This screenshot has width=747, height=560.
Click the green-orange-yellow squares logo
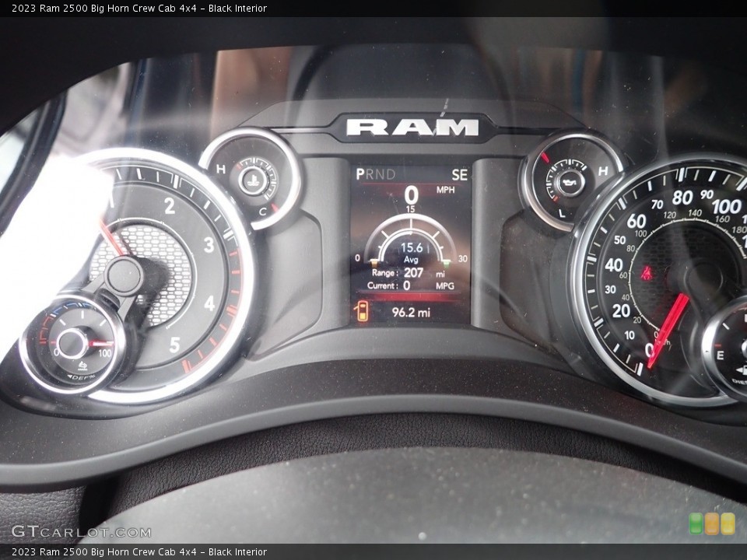pyautogui.click(x=712, y=523)
